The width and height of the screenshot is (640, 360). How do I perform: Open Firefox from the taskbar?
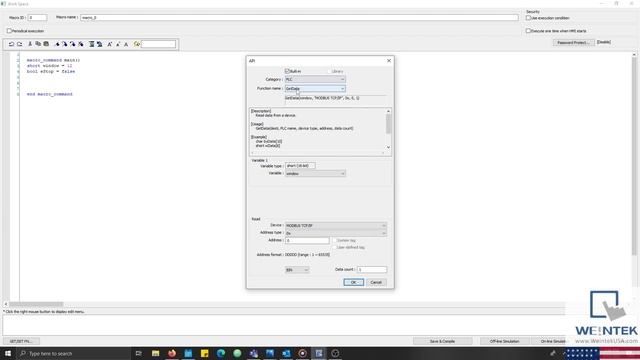(x=172, y=353)
